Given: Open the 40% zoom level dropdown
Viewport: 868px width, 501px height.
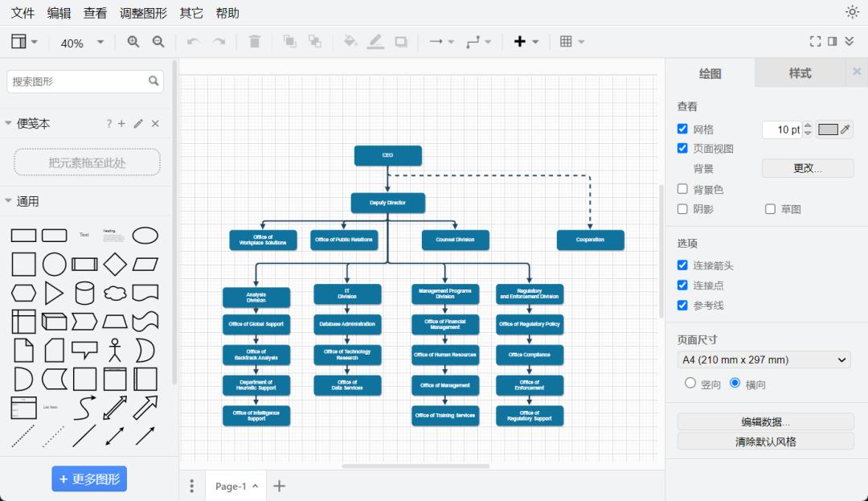Looking at the screenshot, I should click(x=82, y=43).
